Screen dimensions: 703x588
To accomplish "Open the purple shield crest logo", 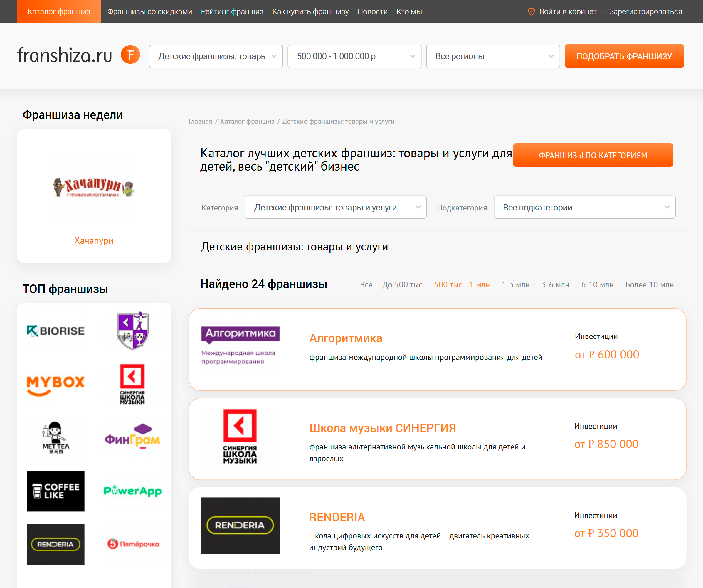I will (132, 331).
